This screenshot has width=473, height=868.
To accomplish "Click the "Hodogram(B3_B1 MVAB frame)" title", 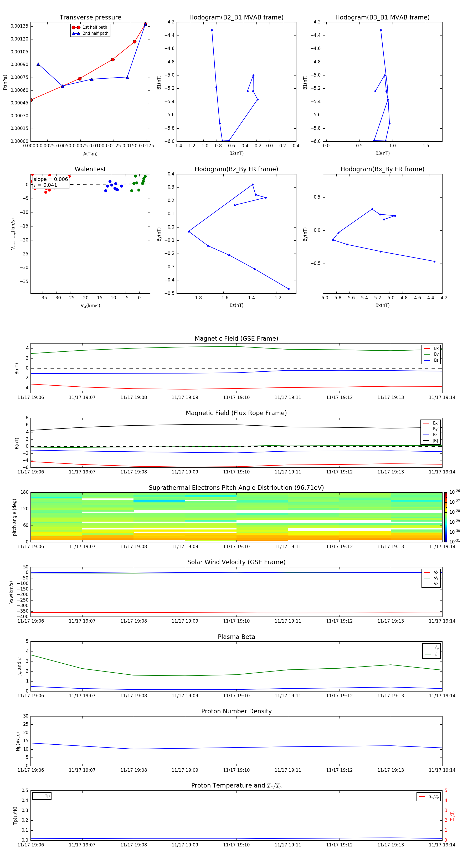I will tap(382, 18).
